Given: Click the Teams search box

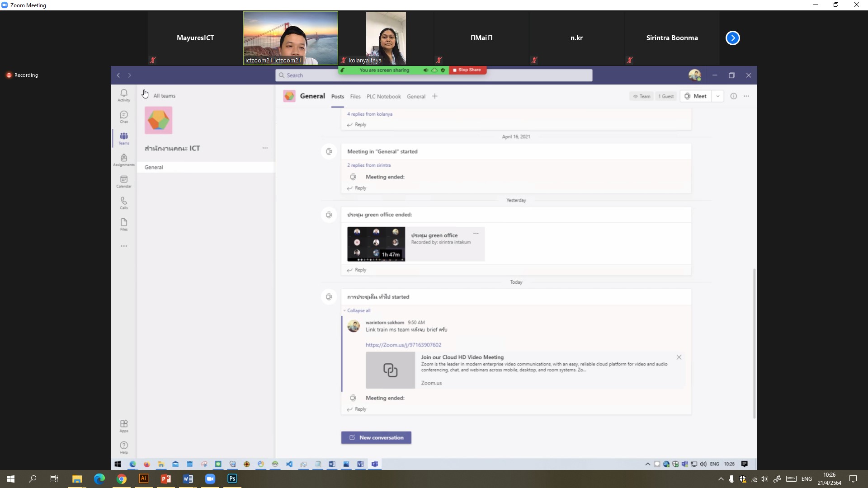Looking at the screenshot, I should click(x=434, y=75).
